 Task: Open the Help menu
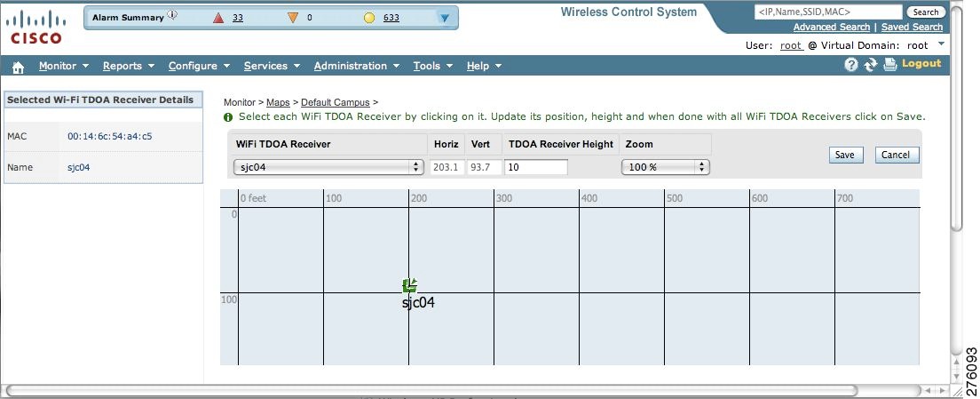tap(484, 66)
